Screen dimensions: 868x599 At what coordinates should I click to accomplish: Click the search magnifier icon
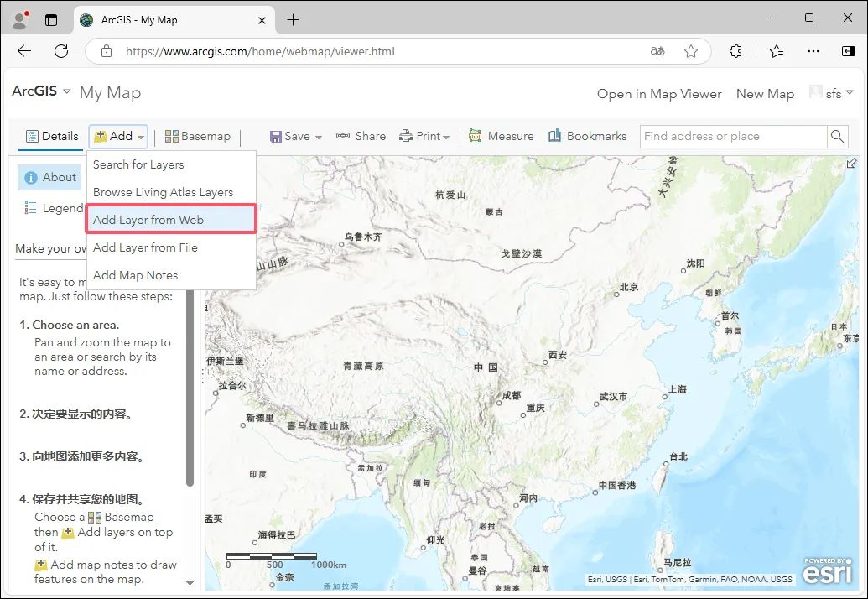tap(837, 136)
